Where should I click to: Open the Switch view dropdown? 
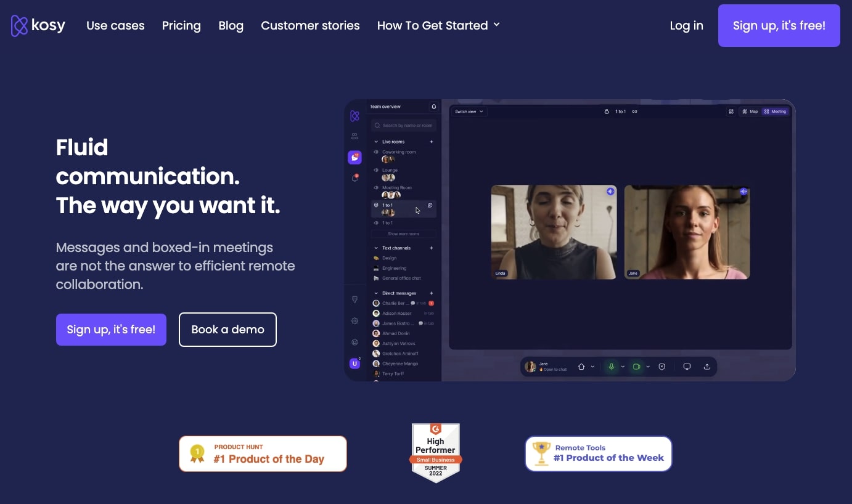(x=469, y=112)
